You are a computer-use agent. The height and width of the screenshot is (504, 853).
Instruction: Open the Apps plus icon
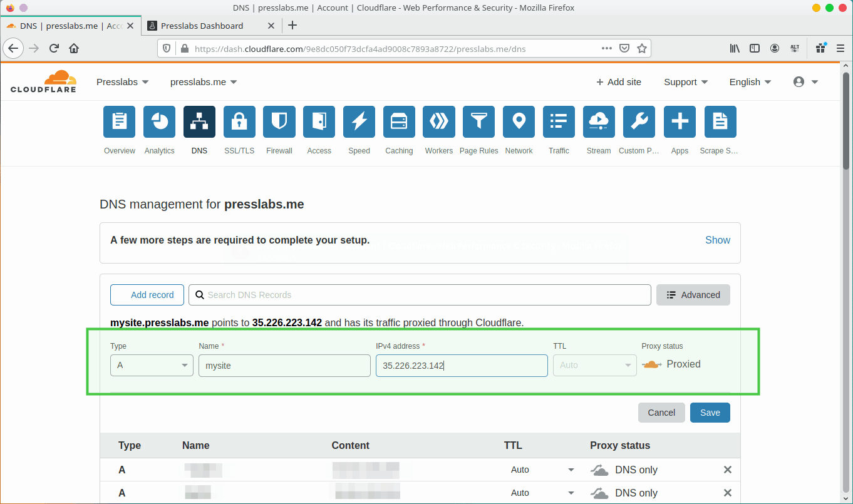(680, 121)
